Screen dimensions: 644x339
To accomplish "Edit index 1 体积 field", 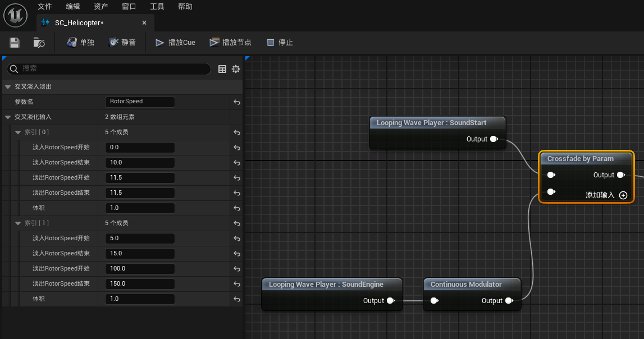I will pos(140,299).
